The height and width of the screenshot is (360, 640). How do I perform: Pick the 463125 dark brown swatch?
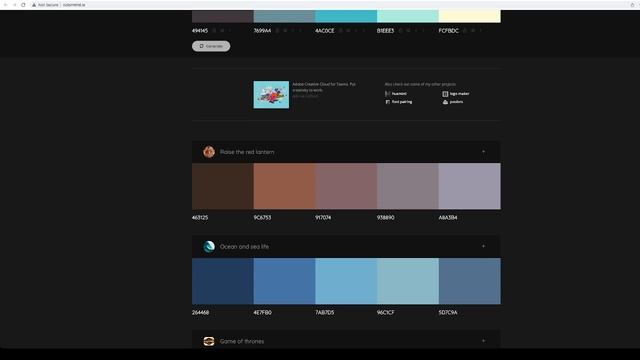point(222,186)
